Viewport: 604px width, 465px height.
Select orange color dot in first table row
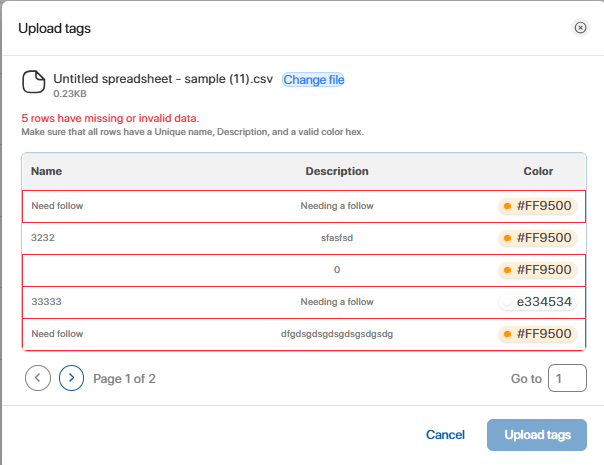coord(508,206)
